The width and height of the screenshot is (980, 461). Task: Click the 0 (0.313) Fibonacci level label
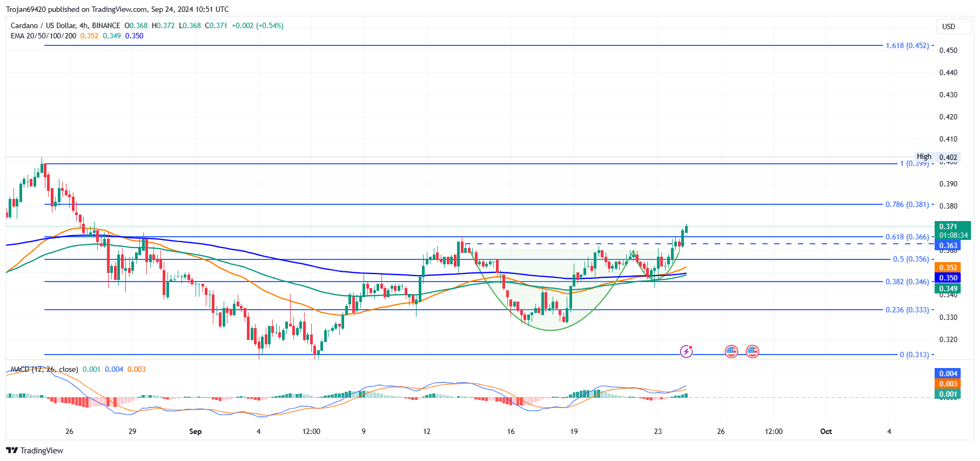point(914,355)
